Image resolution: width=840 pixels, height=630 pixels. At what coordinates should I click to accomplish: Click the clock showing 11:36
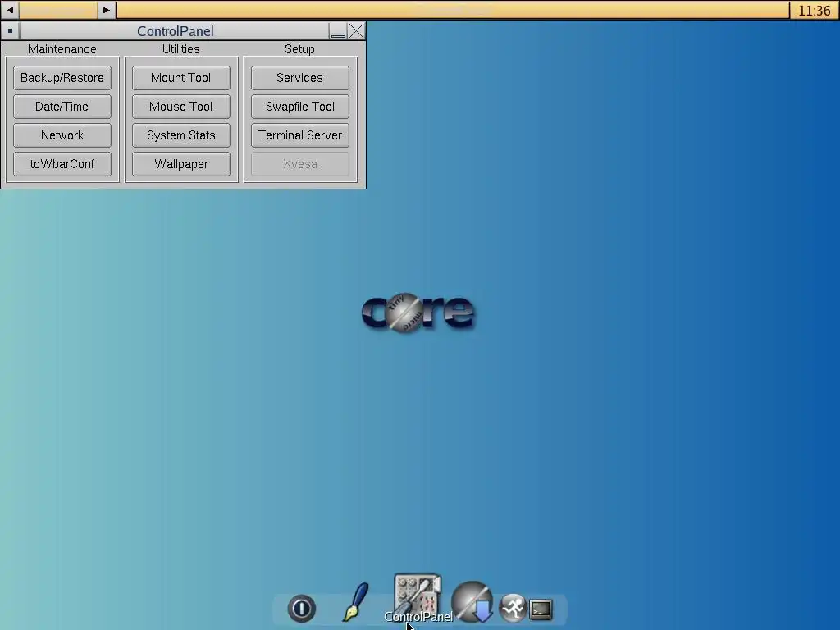815,10
